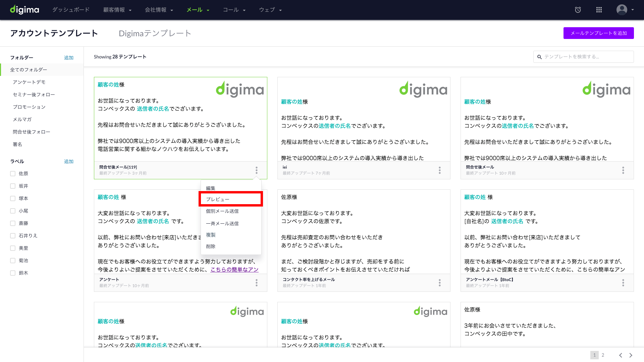
Task: Check the 塚本 label checkbox
Action: point(13,198)
